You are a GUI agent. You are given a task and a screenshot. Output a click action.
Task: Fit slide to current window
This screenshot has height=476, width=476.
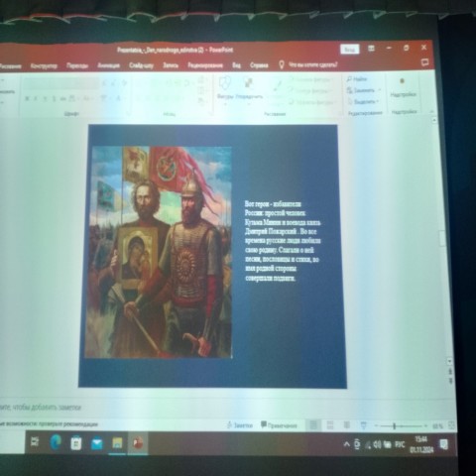(x=451, y=426)
